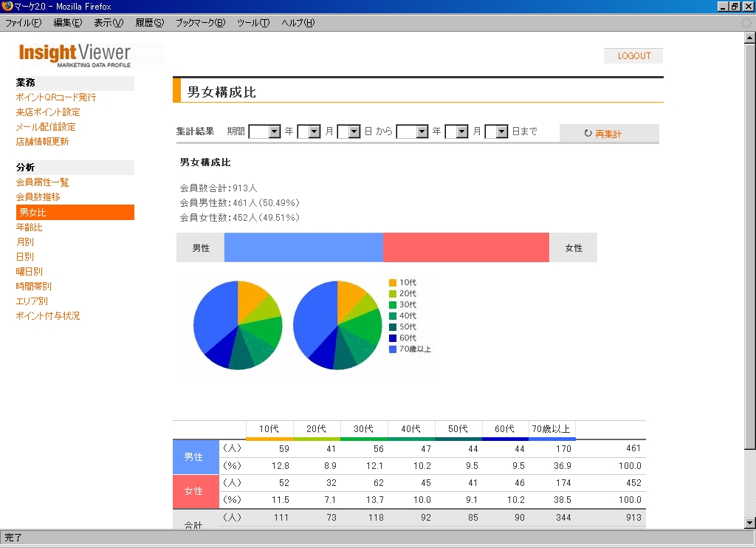756x548 pixels.
Task: Open the ファイル(F) menu
Action: pos(23,23)
